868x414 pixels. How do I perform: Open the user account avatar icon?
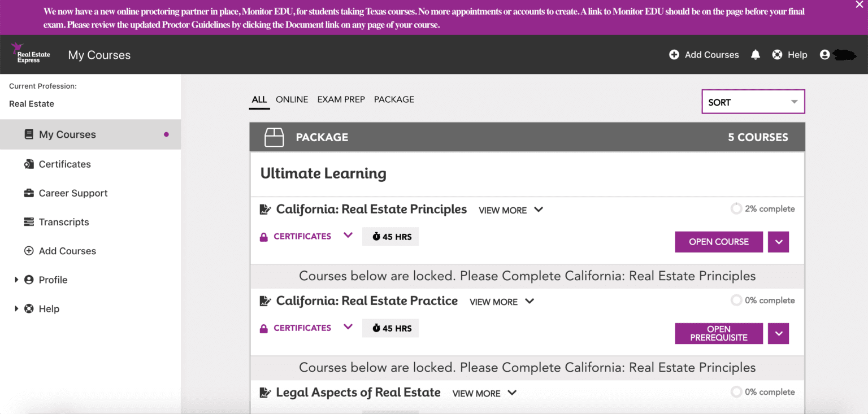824,55
